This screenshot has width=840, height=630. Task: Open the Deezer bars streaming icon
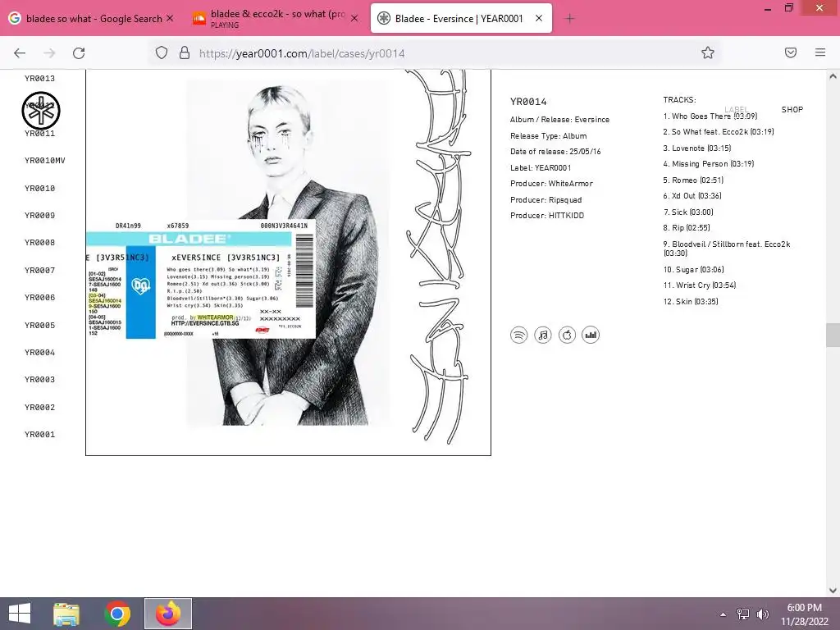coord(591,336)
